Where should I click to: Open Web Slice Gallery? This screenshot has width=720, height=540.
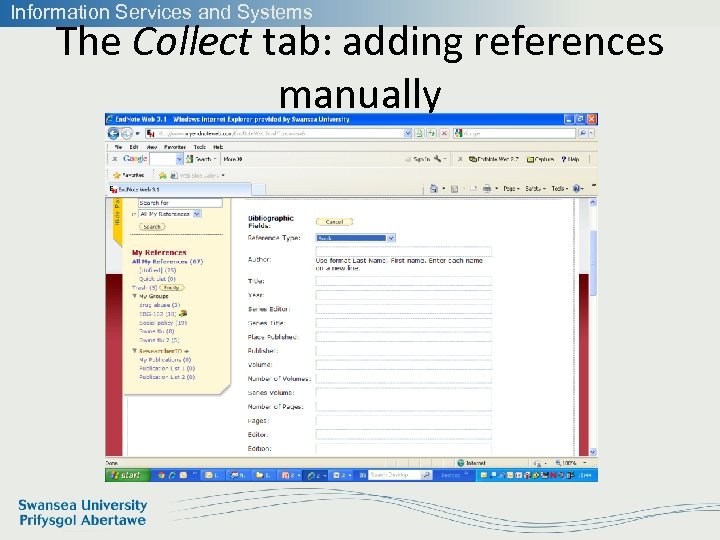pos(197,175)
